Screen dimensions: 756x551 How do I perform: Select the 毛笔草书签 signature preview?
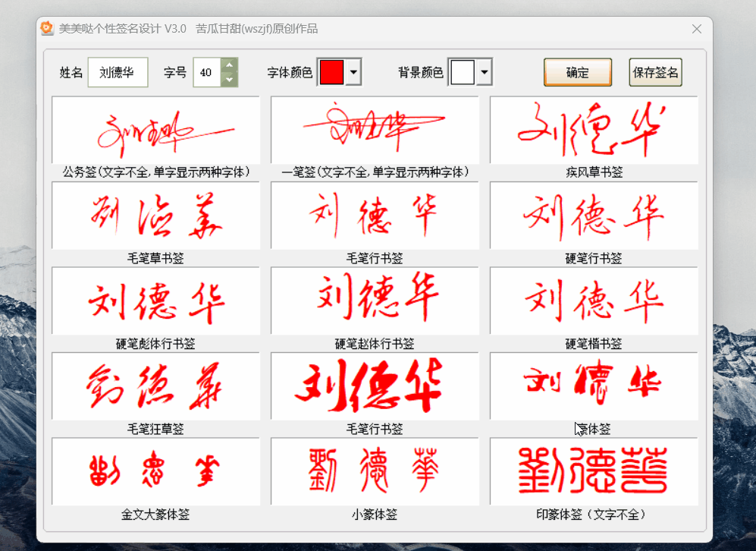155,216
